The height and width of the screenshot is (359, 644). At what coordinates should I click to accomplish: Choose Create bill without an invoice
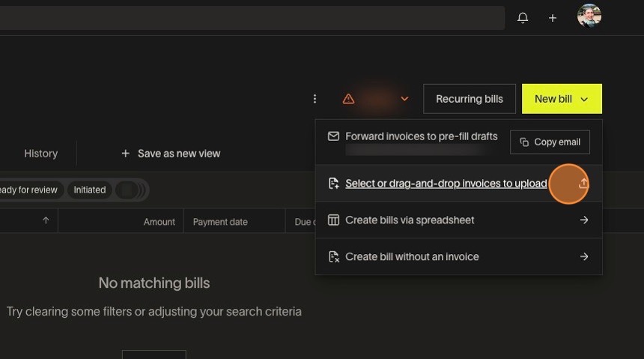click(x=412, y=257)
